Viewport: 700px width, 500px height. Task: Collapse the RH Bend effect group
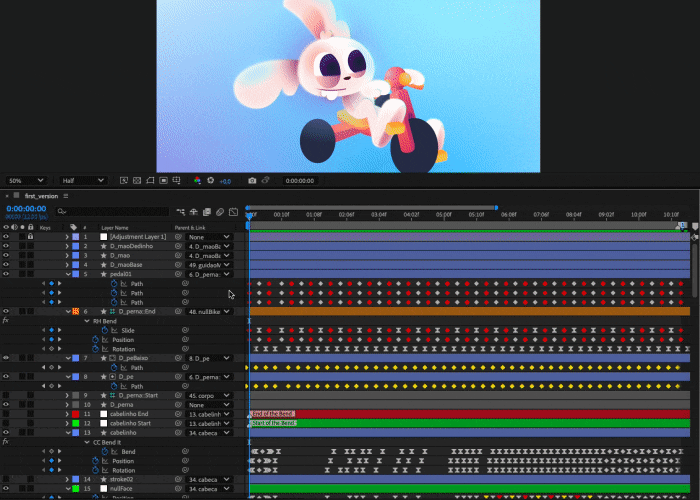87,321
